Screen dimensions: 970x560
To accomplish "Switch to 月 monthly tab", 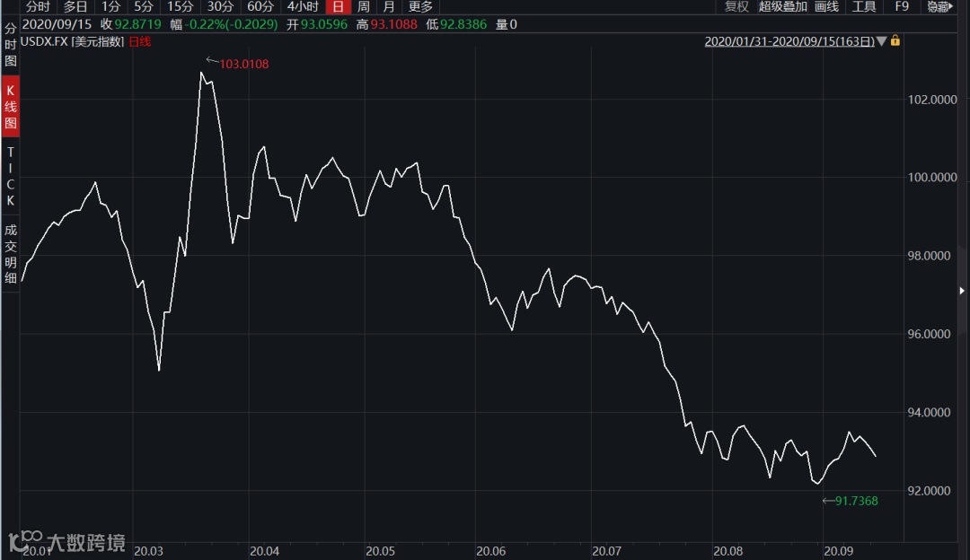I will click(389, 7).
